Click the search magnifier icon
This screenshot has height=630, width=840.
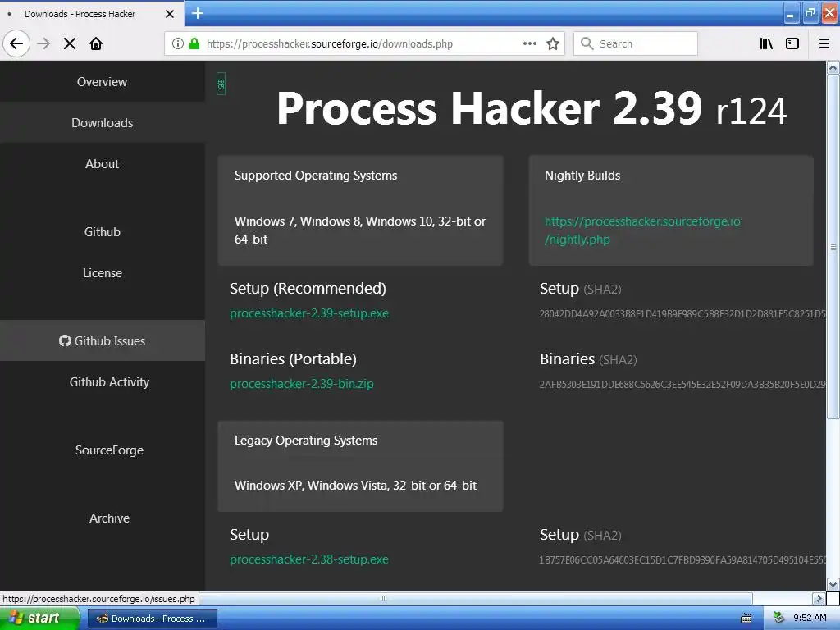click(587, 44)
